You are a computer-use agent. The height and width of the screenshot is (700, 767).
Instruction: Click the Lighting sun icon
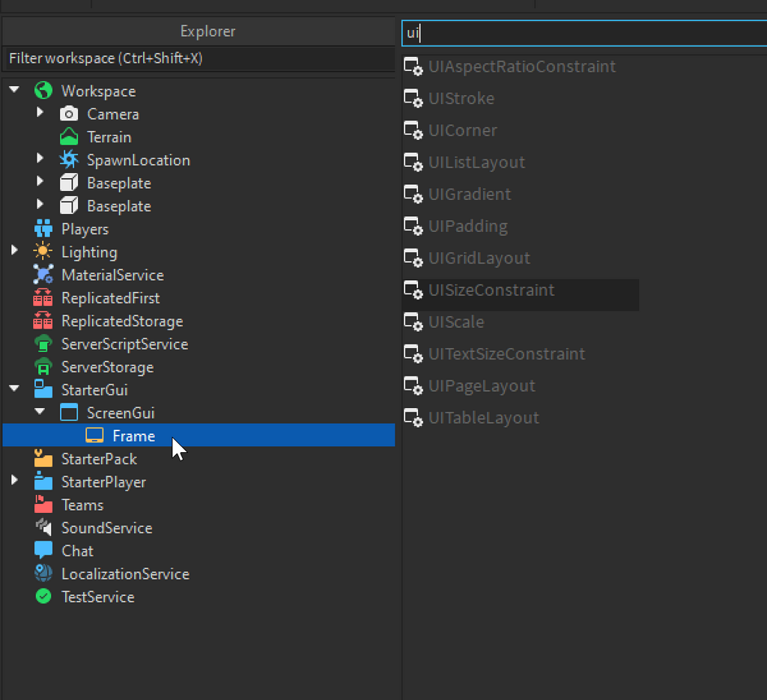point(43,252)
